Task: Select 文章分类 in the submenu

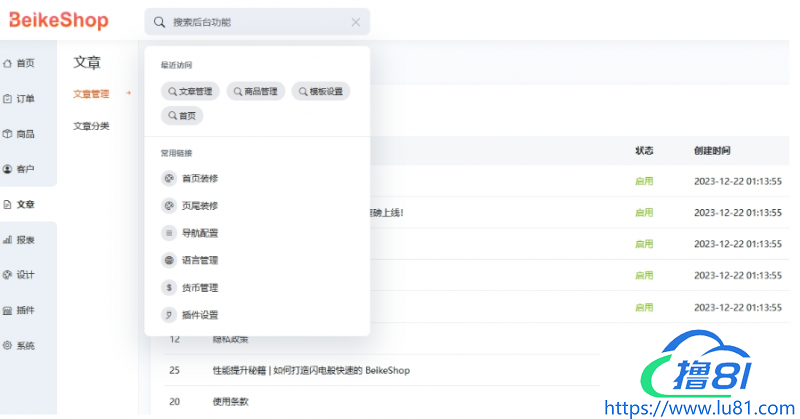Action: click(x=91, y=126)
